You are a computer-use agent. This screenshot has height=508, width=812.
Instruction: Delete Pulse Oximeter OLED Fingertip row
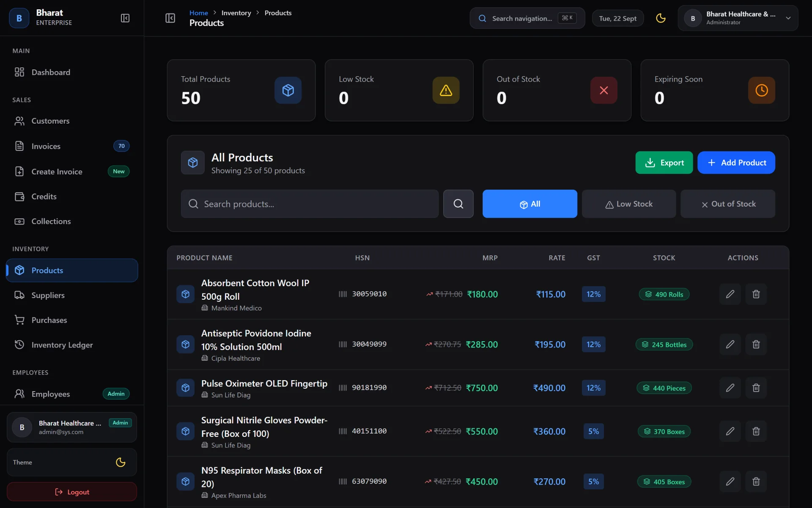(x=756, y=388)
